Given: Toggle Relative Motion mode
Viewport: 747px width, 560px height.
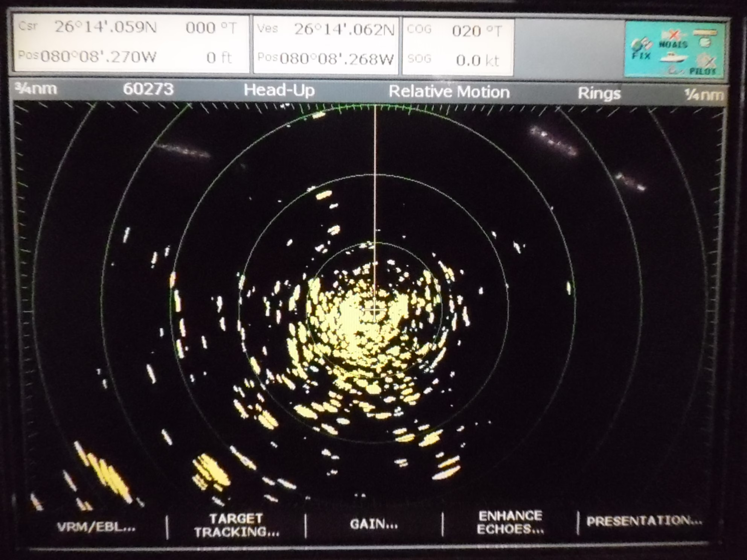Looking at the screenshot, I should [449, 92].
